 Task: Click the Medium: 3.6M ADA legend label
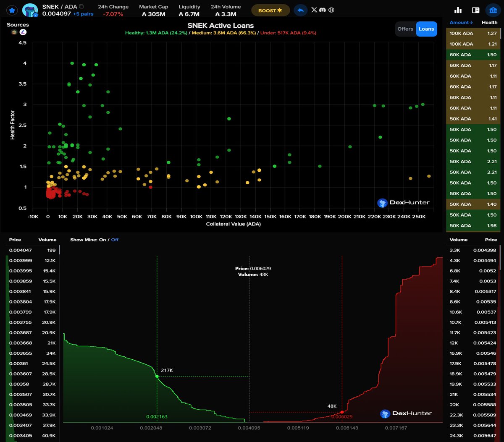pyautogui.click(x=224, y=33)
